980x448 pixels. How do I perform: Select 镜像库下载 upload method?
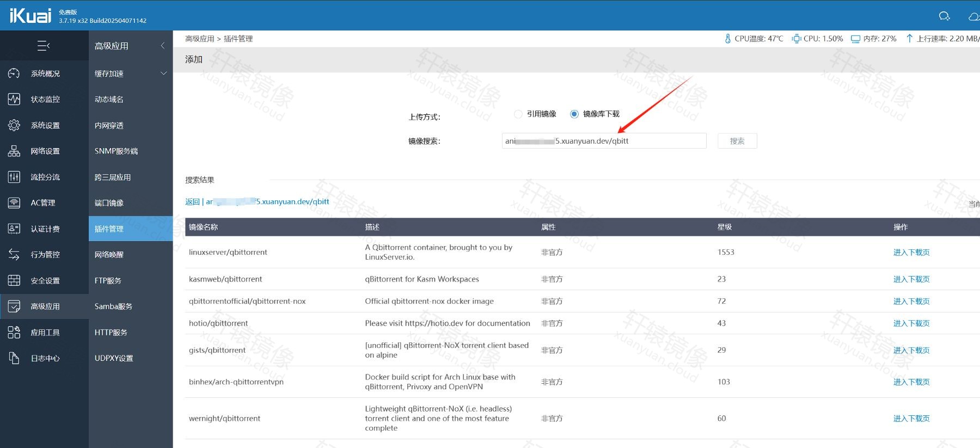click(x=574, y=114)
